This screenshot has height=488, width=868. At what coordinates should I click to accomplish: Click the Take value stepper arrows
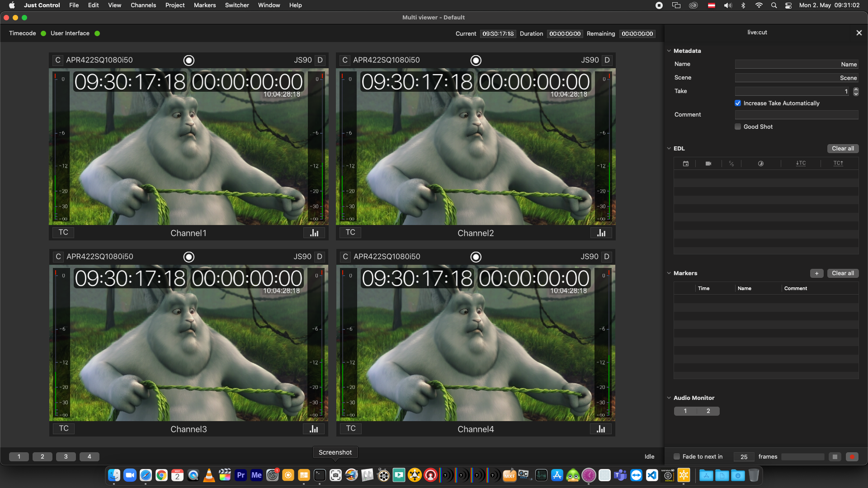(x=856, y=91)
